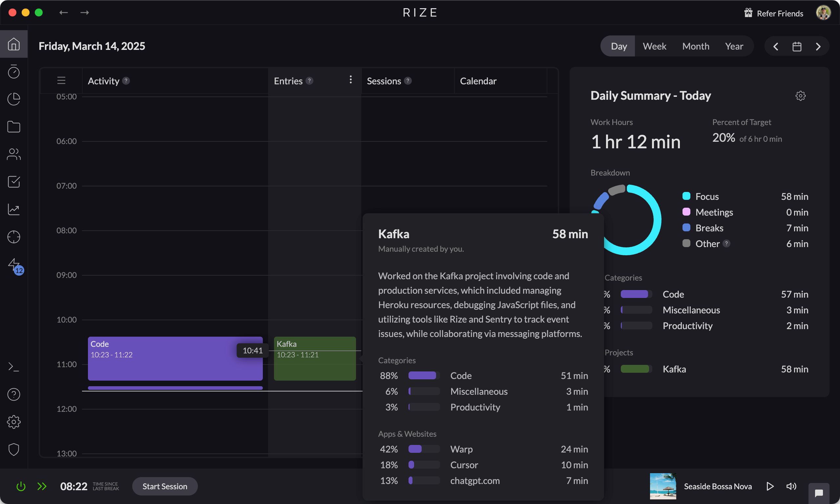Click the Cursor row in Apps & Websites

pos(483,465)
